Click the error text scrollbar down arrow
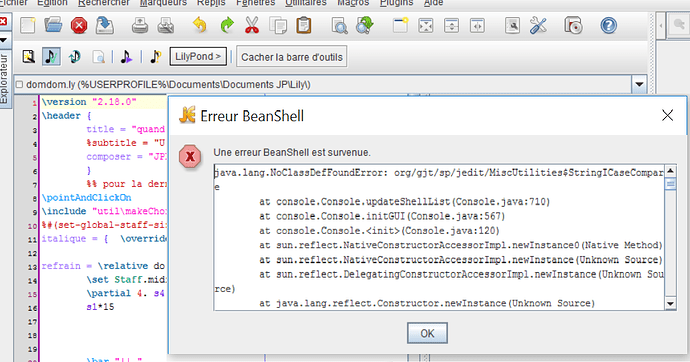Screen dimensions: 690x362 [670, 303]
